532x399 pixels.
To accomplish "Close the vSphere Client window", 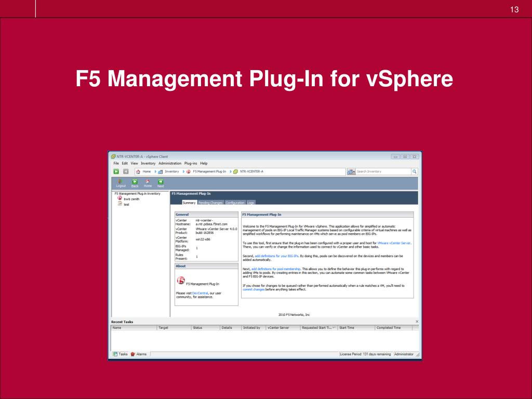I will coord(414,157).
